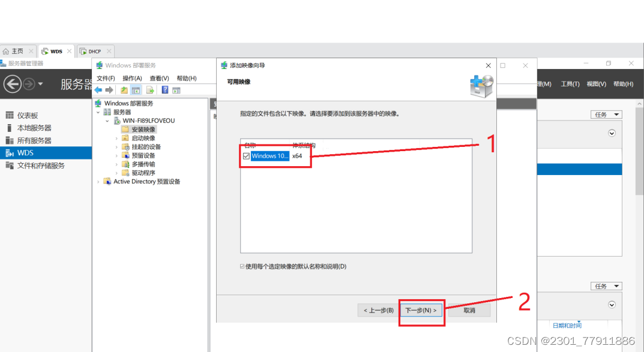This screenshot has width=644, height=352.
Task: Click the Show/Hide Action Pane icon
Action: tap(176, 90)
